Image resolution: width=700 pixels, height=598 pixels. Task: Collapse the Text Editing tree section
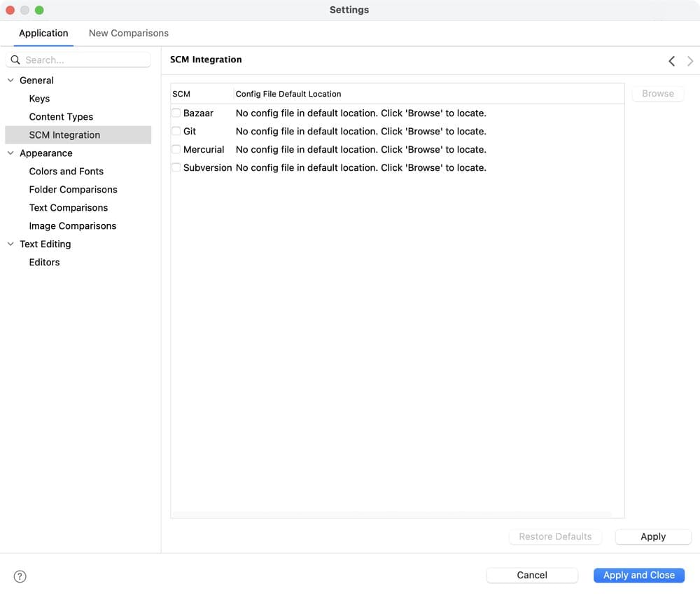(10, 244)
